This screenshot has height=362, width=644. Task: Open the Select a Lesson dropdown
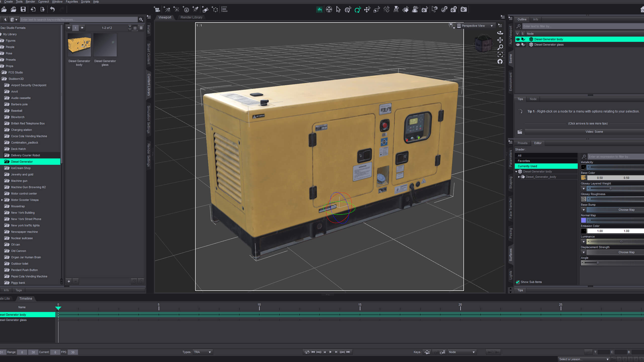(x=584, y=359)
